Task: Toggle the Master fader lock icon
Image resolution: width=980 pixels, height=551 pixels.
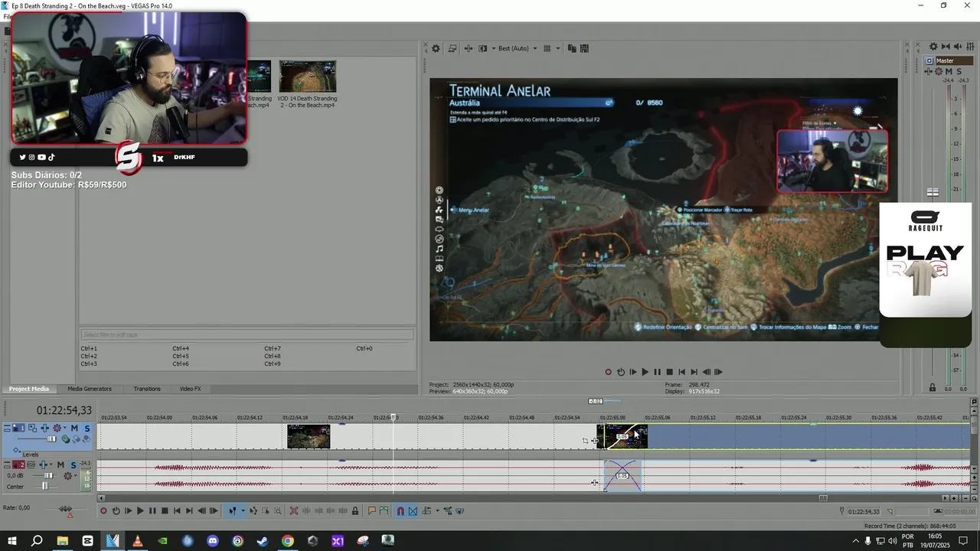Action: pyautogui.click(x=932, y=388)
